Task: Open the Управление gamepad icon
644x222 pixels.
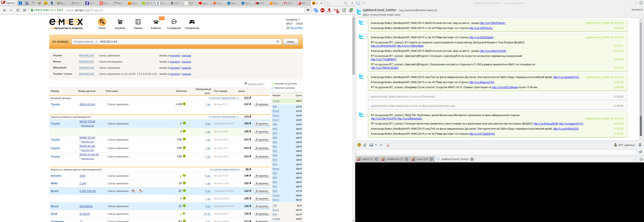Action: tap(192, 22)
